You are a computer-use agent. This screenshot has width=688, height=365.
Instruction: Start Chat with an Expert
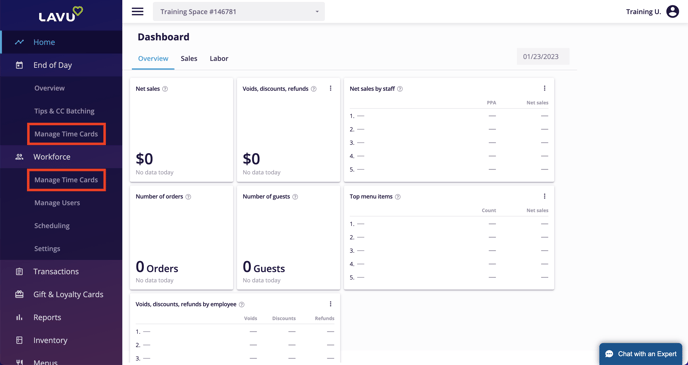point(641,354)
